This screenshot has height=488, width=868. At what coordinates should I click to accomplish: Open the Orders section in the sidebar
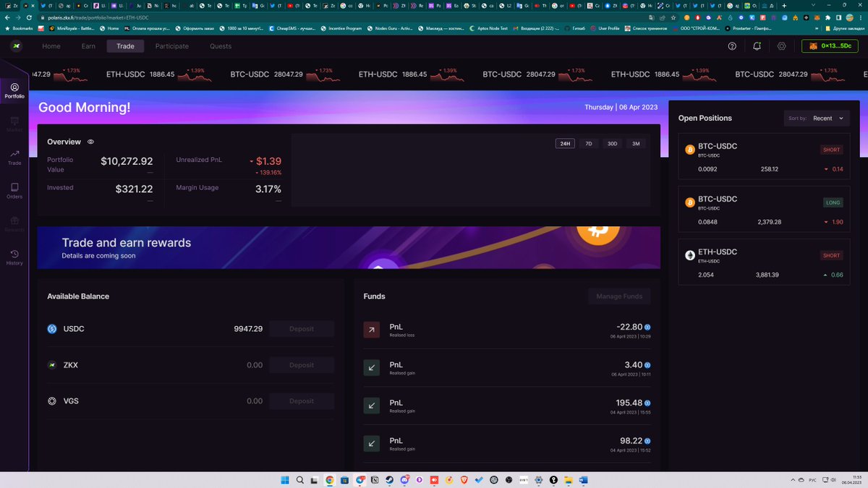14,191
